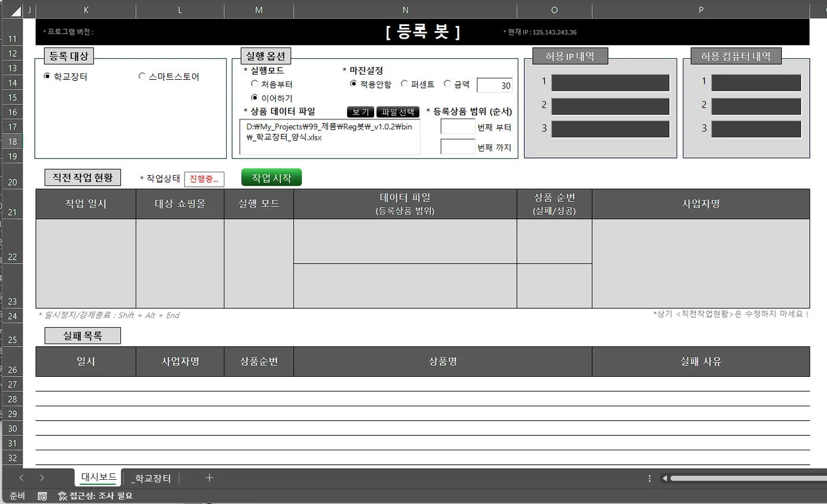
Task: Click the 상품순번 header in failure list
Action: [x=259, y=362]
